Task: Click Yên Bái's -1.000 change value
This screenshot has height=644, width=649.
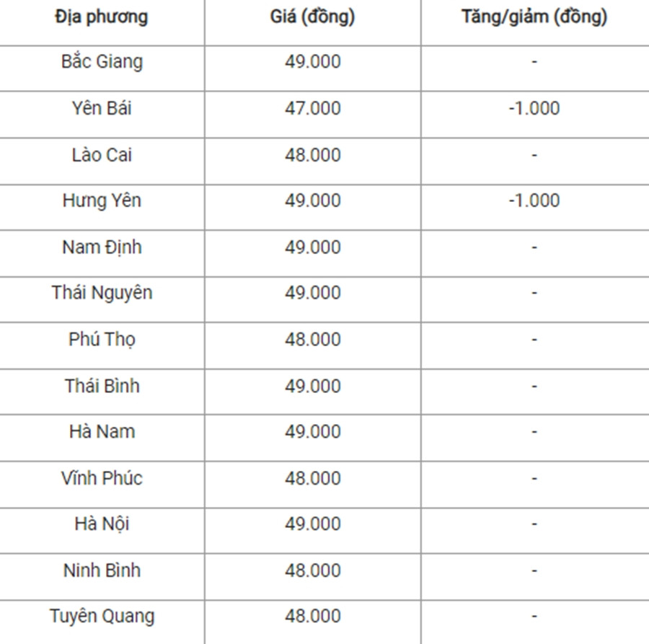Action: [x=534, y=108]
